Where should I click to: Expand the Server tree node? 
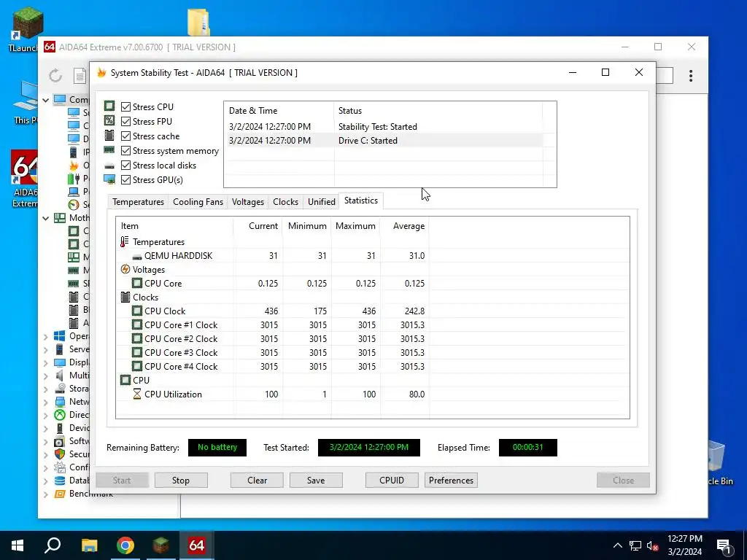46,349
